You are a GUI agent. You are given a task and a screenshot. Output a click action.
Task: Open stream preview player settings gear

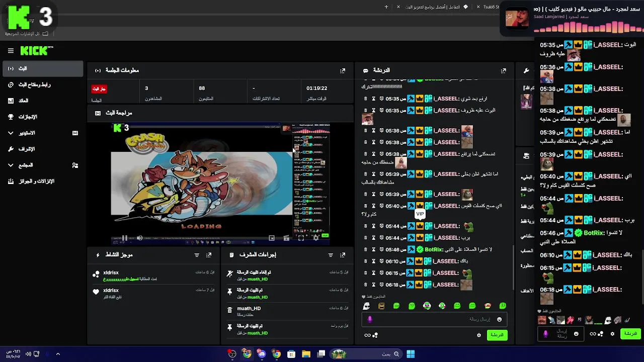pos(316,238)
